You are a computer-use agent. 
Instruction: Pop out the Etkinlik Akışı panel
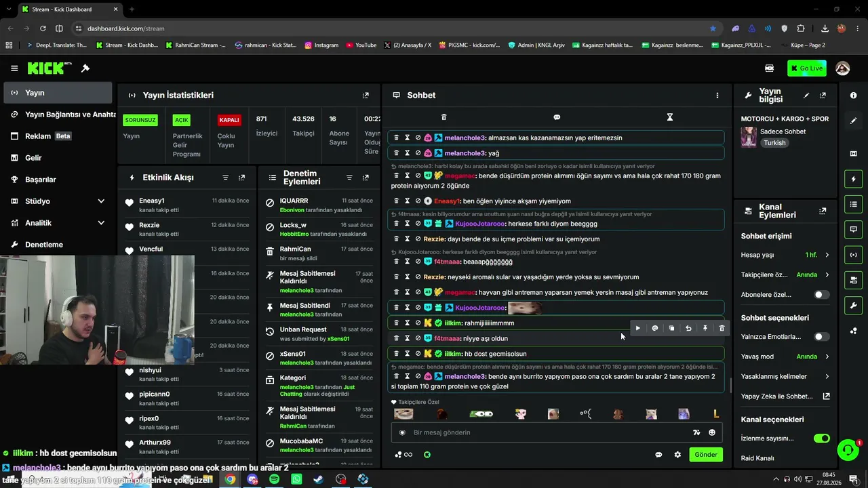(241, 178)
